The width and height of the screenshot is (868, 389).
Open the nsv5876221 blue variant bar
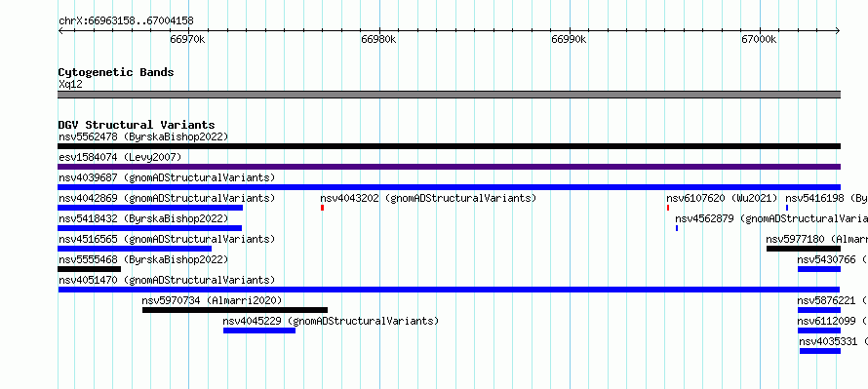click(x=819, y=310)
